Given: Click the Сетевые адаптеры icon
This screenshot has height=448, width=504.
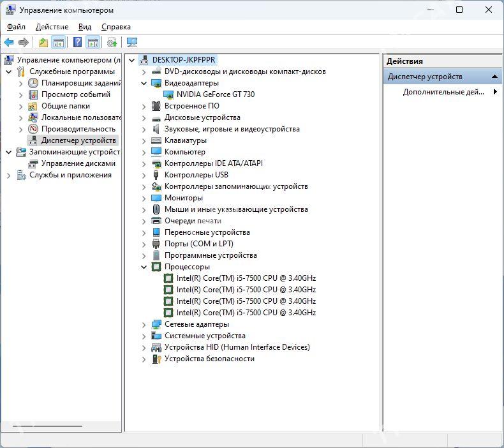Looking at the screenshot, I should [x=156, y=324].
